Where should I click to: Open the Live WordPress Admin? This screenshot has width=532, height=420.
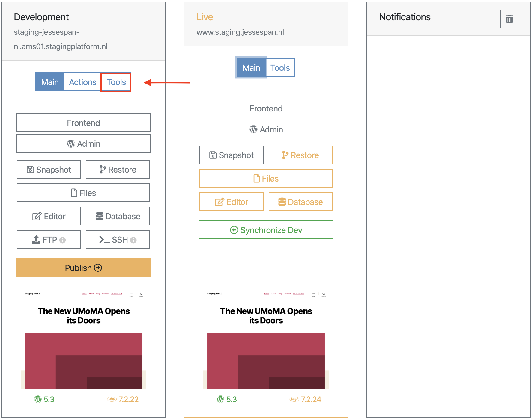pyautogui.click(x=266, y=129)
